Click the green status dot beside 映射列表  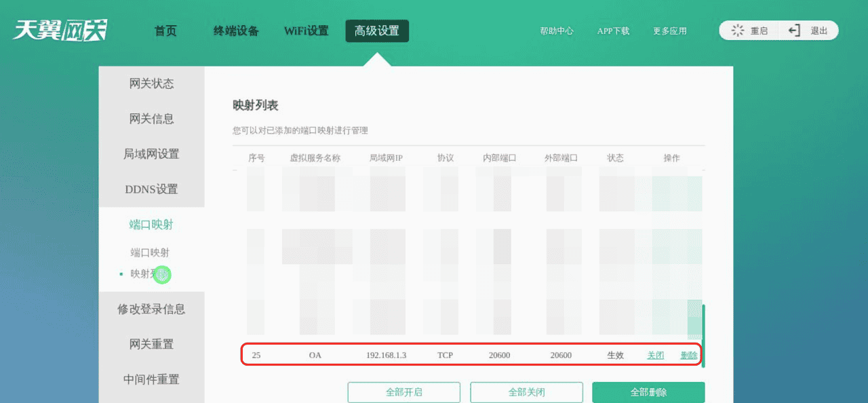coord(161,274)
